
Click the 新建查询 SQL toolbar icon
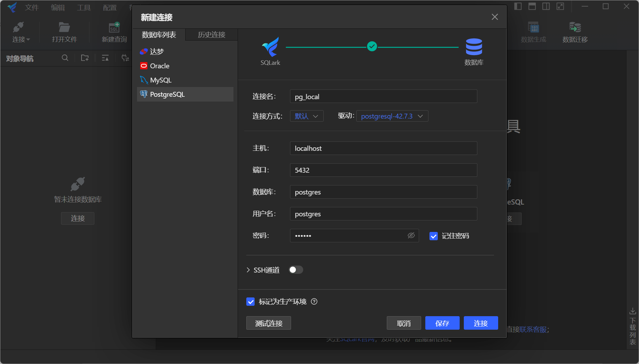114,27
